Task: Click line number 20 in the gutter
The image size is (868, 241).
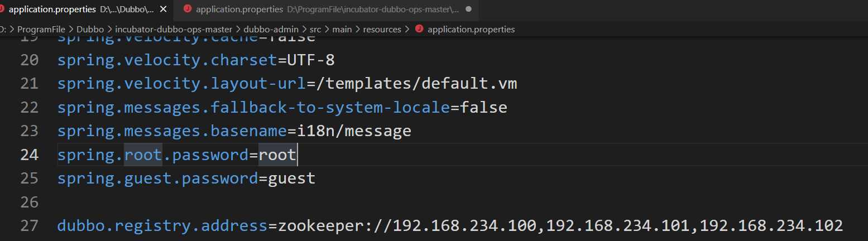Action: (x=29, y=60)
